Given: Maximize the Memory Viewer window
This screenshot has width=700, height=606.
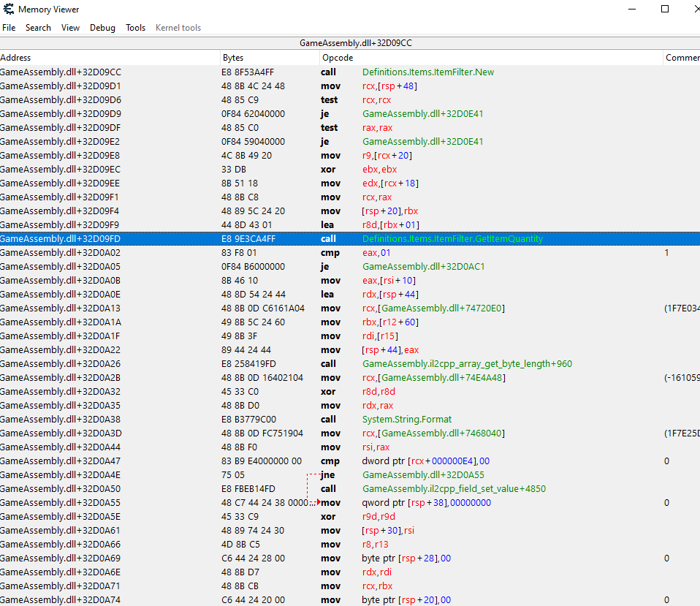Looking at the screenshot, I should coord(665,10).
